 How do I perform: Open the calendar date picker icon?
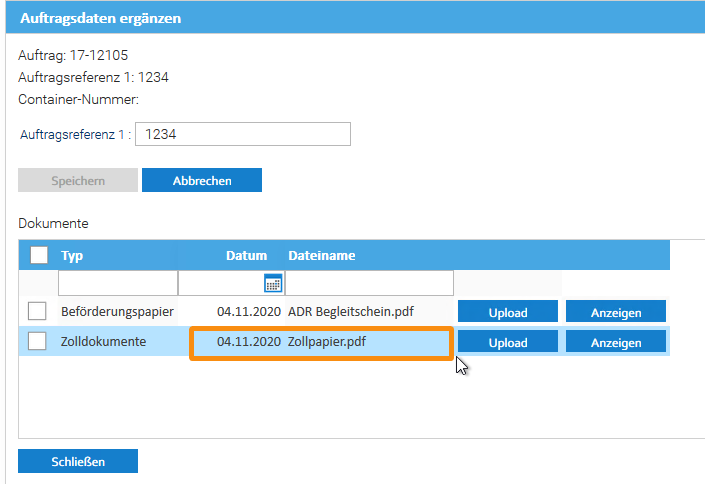(x=273, y=283)
